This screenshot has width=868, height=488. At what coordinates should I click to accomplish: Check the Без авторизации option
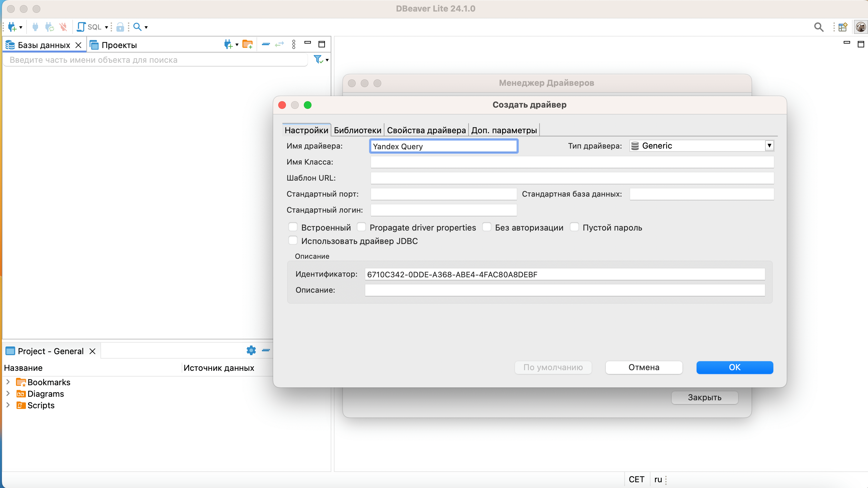click(486, 227)
